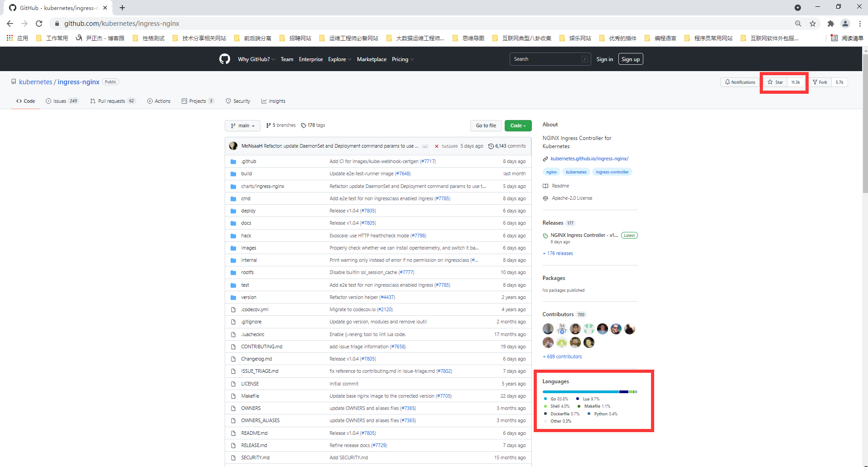The image size is (868, 467).
Task: Click the failed commit status X icon
Action: pyautogui.click(x=437, y=146)
